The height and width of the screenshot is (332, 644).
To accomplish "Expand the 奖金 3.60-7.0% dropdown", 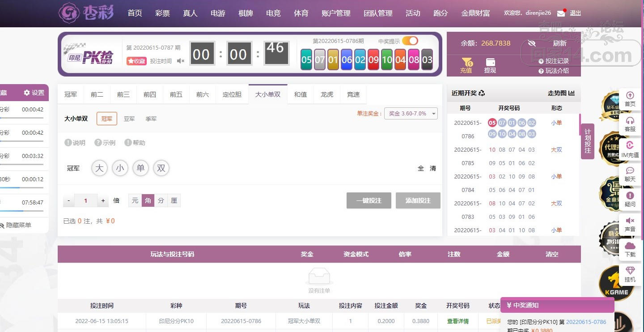I will click(x=411, y=114).
